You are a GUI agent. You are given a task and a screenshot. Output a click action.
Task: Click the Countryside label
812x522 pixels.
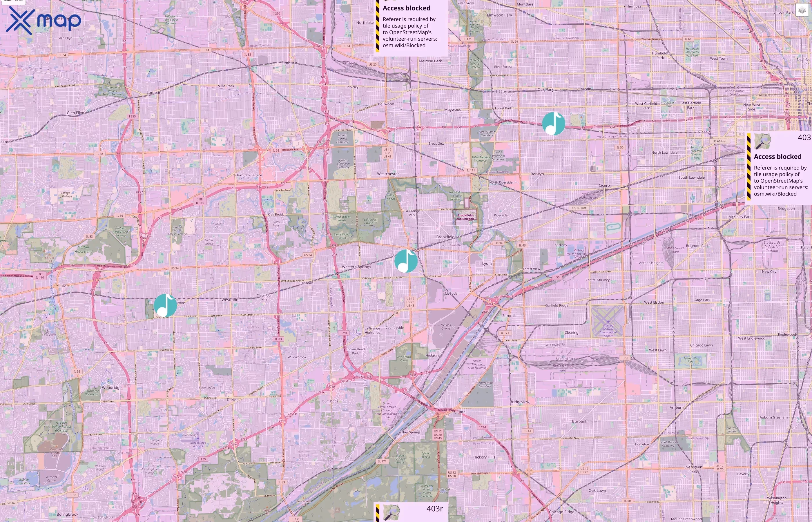[394, 328]
